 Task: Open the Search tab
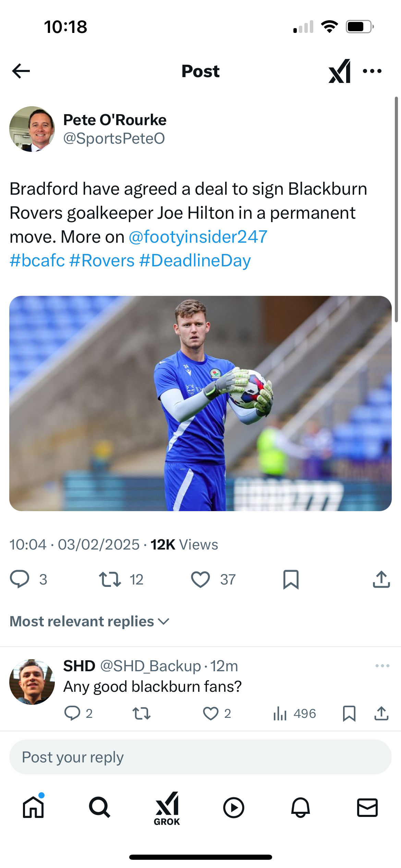[100, 808]
